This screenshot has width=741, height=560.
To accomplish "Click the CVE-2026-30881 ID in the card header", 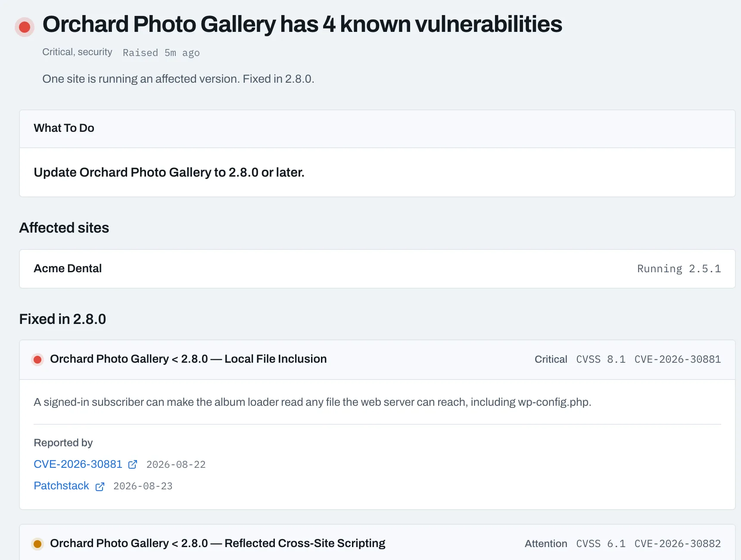I will point(678,359).
